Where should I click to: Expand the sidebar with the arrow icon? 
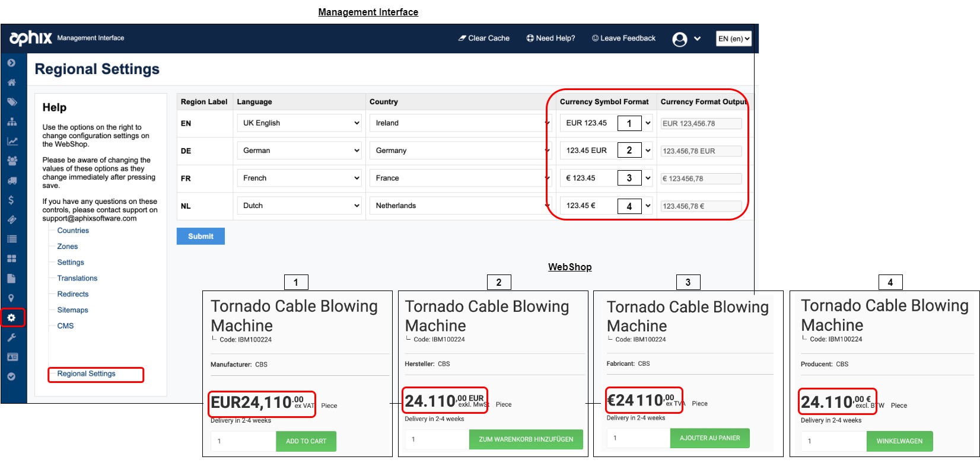(11, 63)
